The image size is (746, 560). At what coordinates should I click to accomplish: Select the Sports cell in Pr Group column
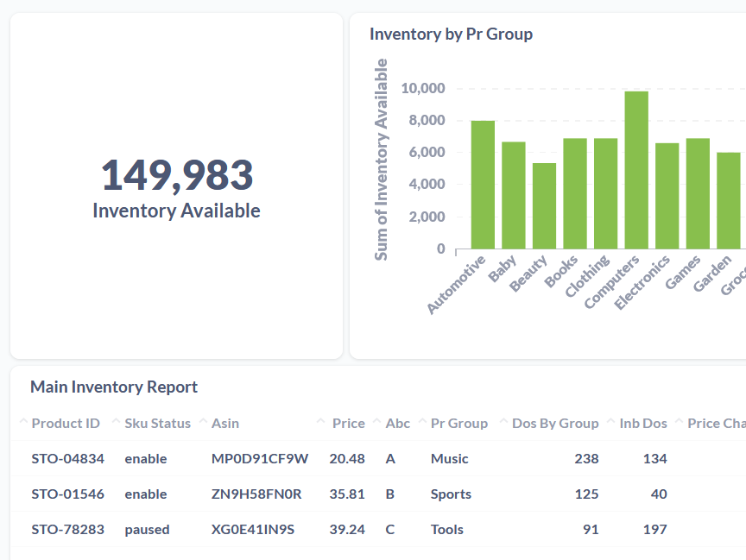451,494
